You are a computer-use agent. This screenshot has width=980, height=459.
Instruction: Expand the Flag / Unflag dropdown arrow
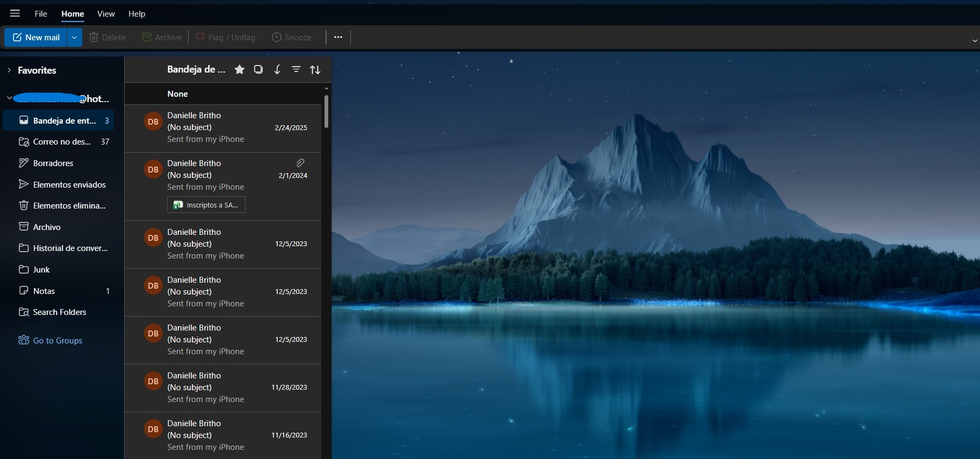(x=262, y=38)
